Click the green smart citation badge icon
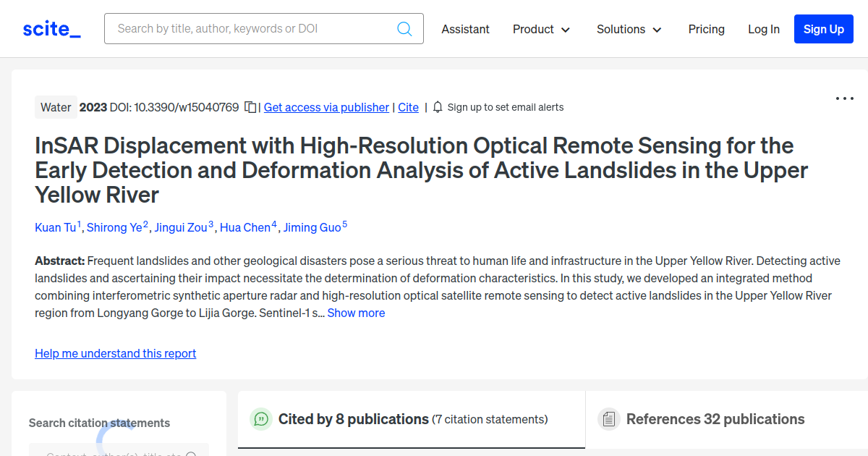This screenshot has height=456, width=868. 260,419
